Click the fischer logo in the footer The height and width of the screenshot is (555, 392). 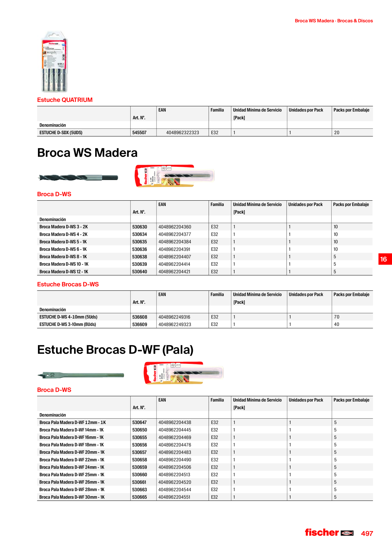pyautogui.click(x=329, y=533)
